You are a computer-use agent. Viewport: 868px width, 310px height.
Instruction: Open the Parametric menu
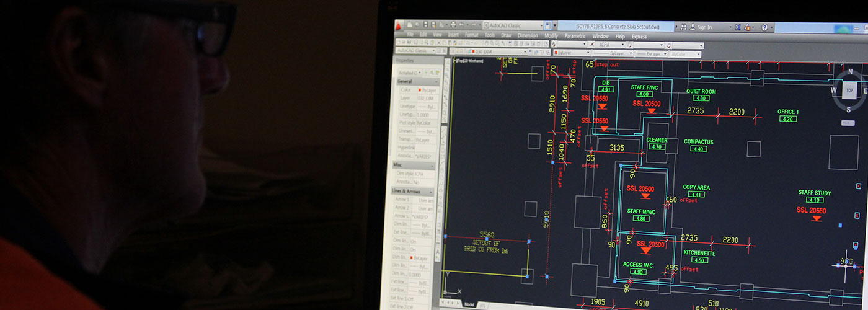tap(575, 36)
